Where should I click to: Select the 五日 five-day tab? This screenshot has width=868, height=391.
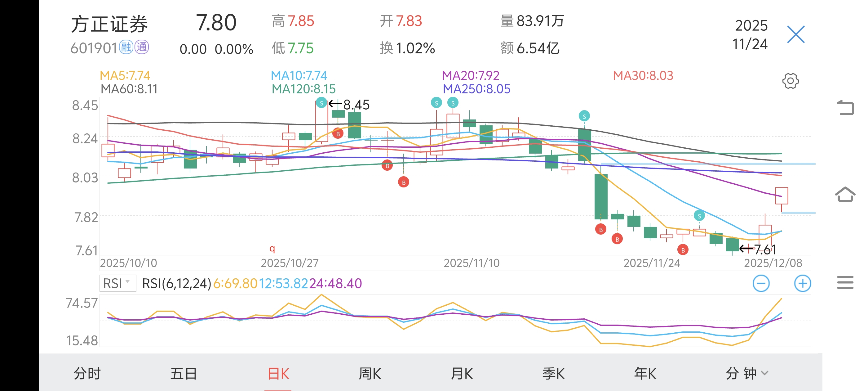[x=183, y=373]
